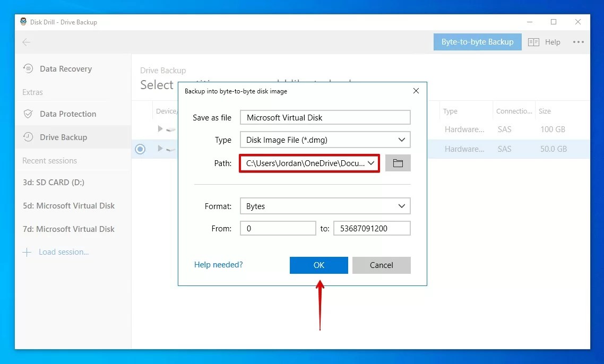Click the Drive Backup clock icon
Viewport: 604px width, 364px height.
tap(27, 137)
